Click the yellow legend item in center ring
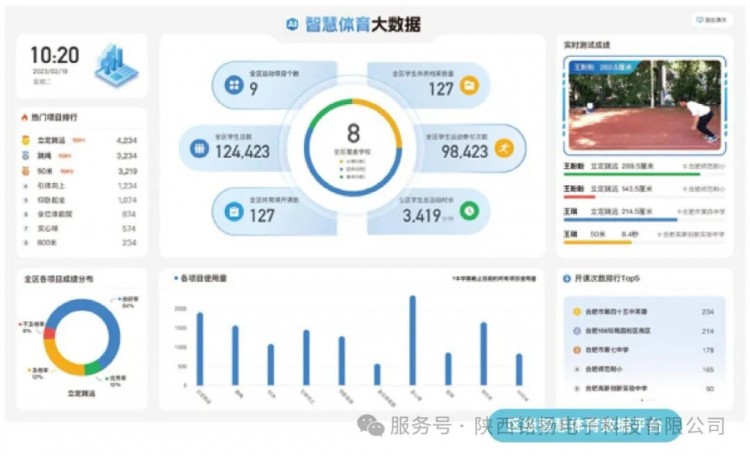 pos(353,161)
